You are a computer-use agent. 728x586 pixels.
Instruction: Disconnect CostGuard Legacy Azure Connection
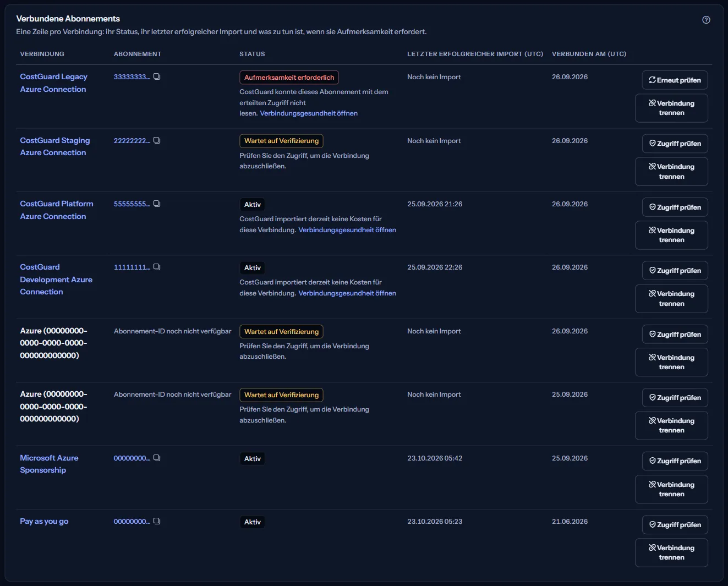click(x=671, y=108)
